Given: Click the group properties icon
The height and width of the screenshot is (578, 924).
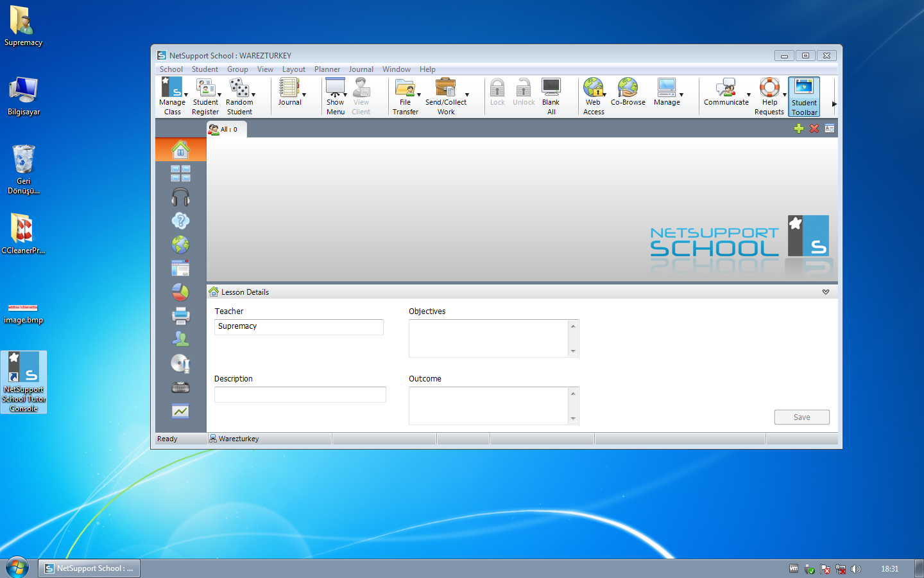Looking at the screenshot, I should coord(830,128).
